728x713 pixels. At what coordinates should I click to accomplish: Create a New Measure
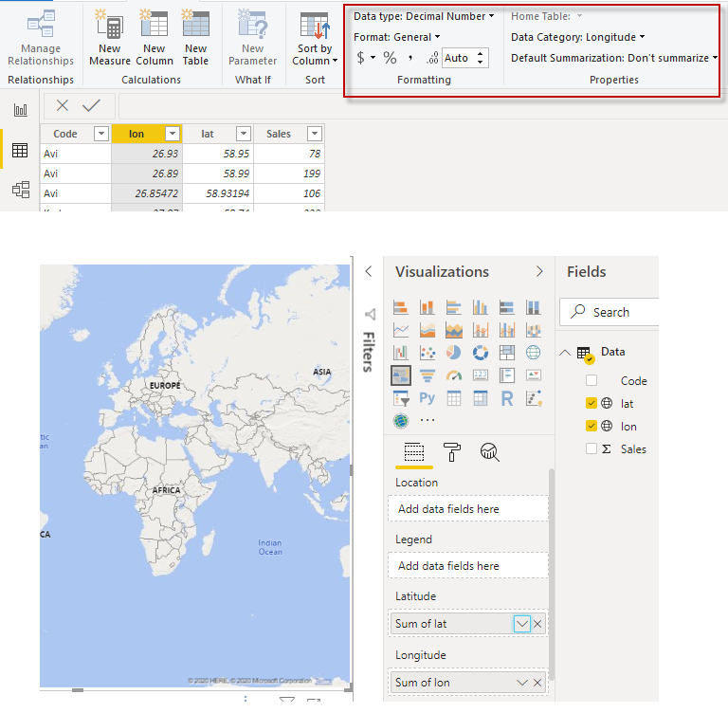pos(110,39)
